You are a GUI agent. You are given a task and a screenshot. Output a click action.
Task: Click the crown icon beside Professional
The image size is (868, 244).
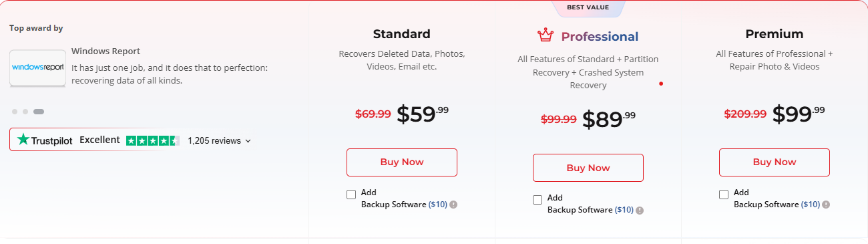546,35
